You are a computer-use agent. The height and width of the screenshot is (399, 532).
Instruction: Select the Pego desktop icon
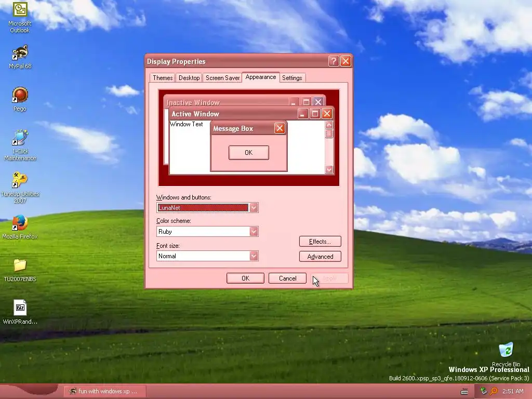point(20,99)
